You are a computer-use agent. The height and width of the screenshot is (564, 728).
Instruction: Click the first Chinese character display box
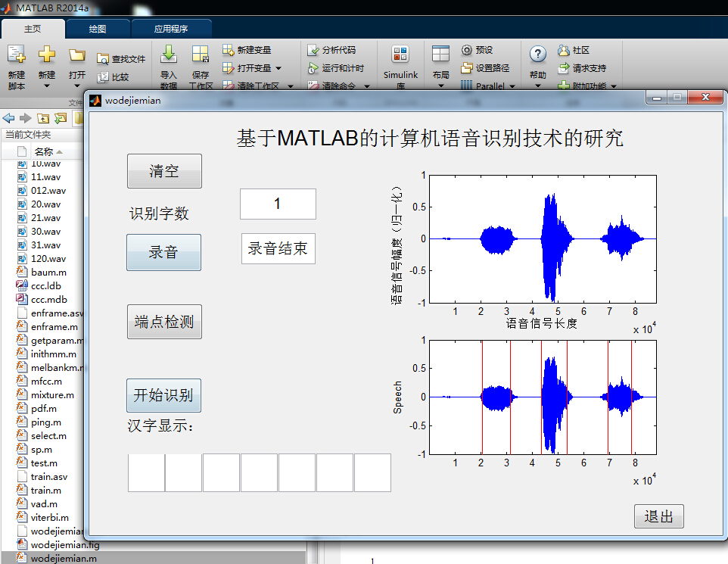[x=146, y=473]
